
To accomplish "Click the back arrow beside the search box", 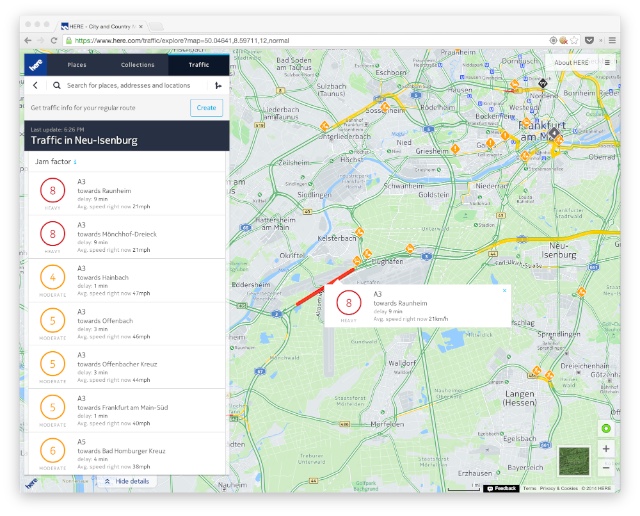I will (x=36, y=86).
